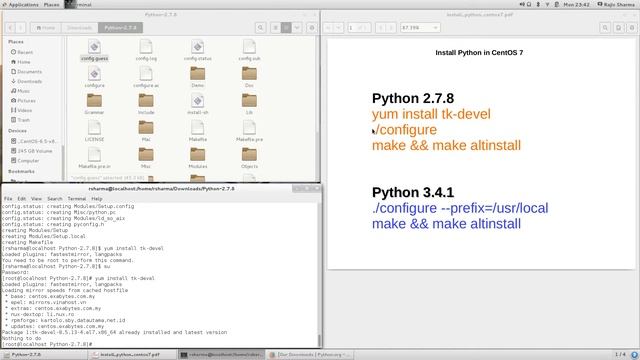640x360 pixels.
Task: Go back in Files navigation
Action: [x=10, y=28]
